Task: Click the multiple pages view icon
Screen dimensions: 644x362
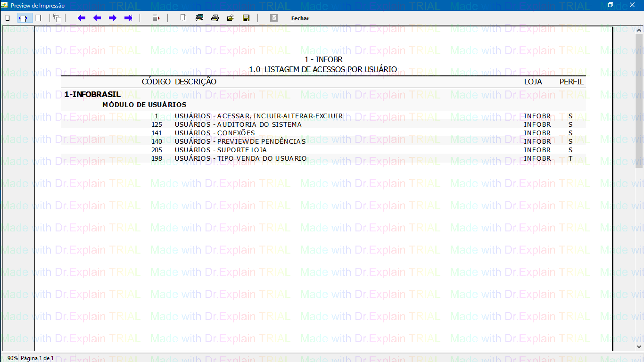Action: coord(57,18)
